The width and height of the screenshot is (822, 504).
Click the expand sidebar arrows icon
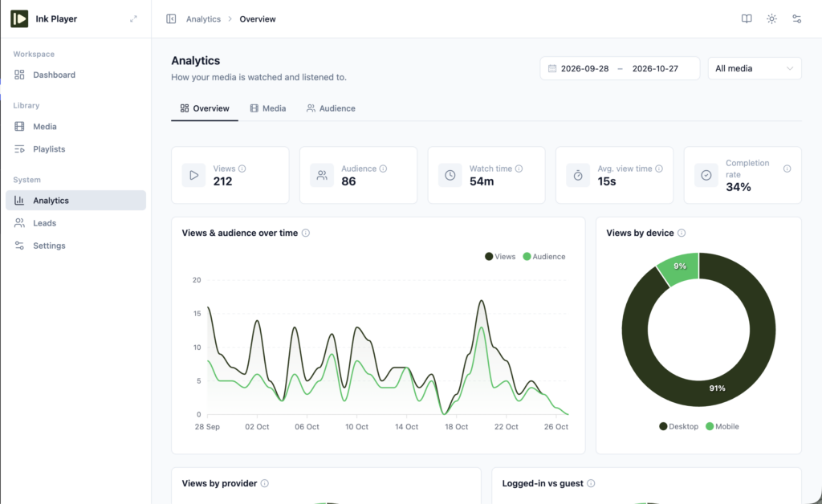pos(133,19)
